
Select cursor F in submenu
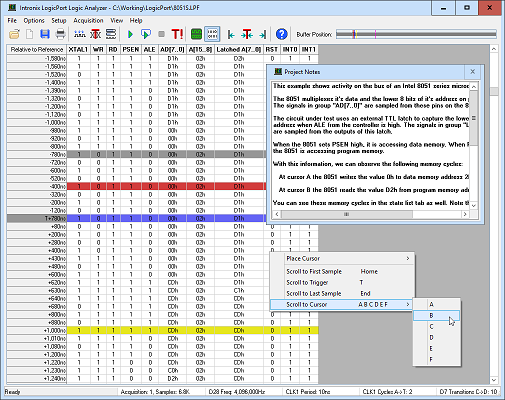pyautogui.click(x=437, y=359)
